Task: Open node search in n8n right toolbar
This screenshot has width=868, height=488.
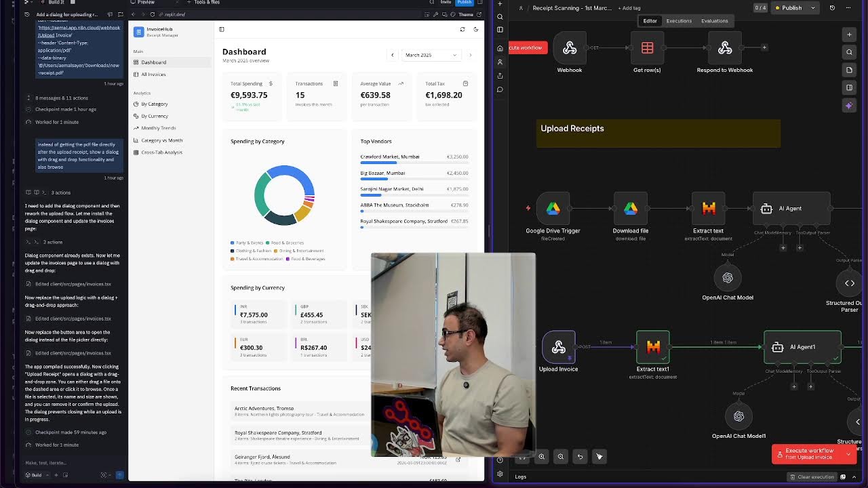Action: 849,52
